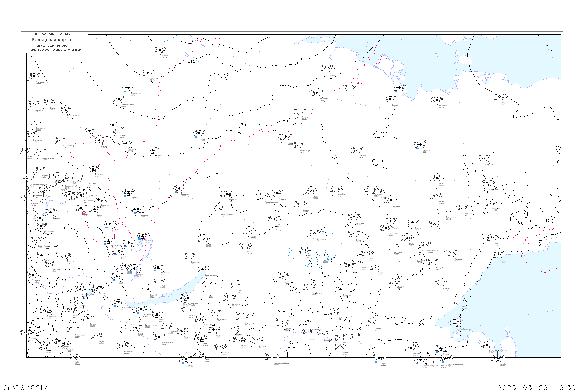Click the station circle at Туруханск
The width and height of the screenshot is (588, 392).
click(148, 73)
